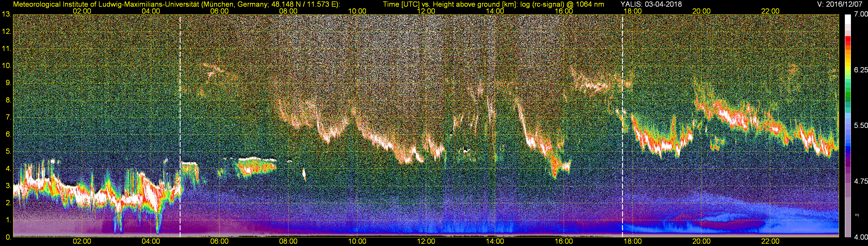Click the 1. height axis label
Viewport: 868px width, 246px height.
(8, 220)
